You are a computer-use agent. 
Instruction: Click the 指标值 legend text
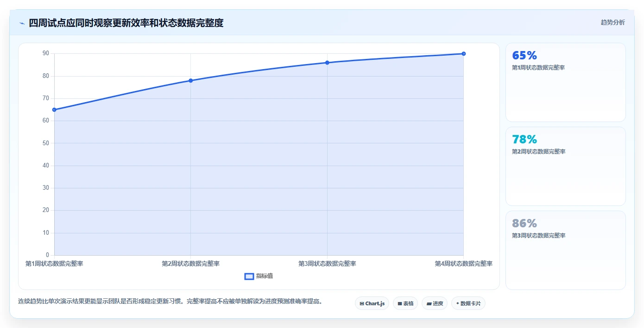265,276
